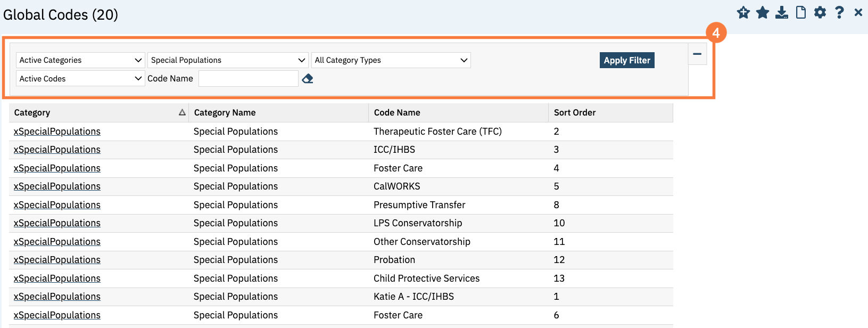Click the solid favorites star icon

click(x=762, y=13)
